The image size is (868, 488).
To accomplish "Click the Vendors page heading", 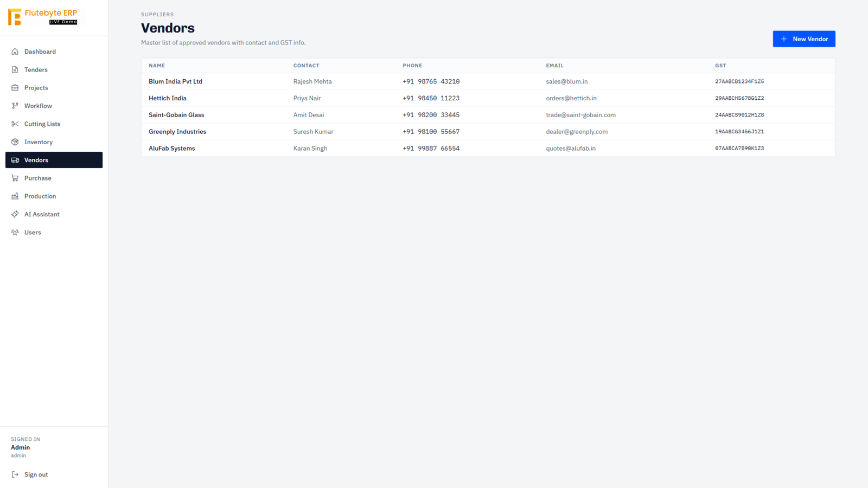I will tap(168, 28).
